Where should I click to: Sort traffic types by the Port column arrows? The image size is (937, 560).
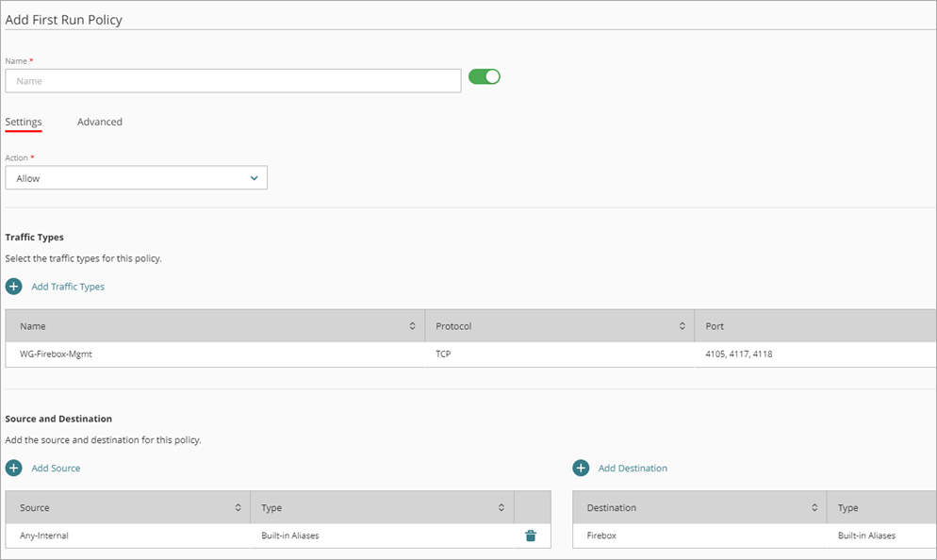(928, 325)
